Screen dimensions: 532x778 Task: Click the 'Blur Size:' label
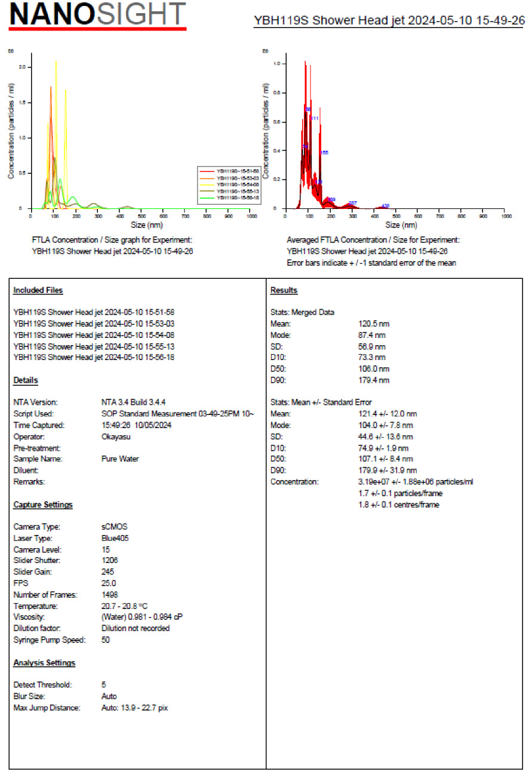coord(30,696)
